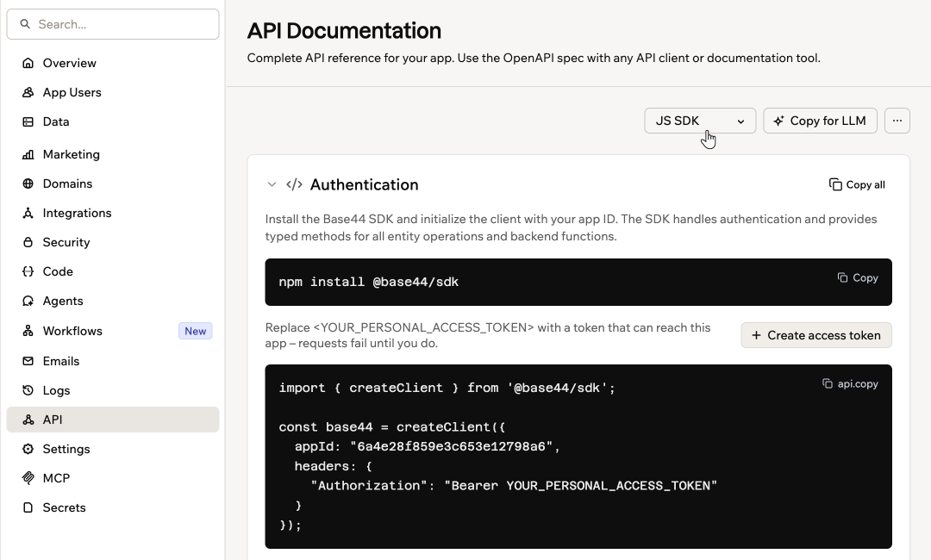Open the Settings page
Image resolution: width=931 pixels, height=560 pixels.
point(113,449)
